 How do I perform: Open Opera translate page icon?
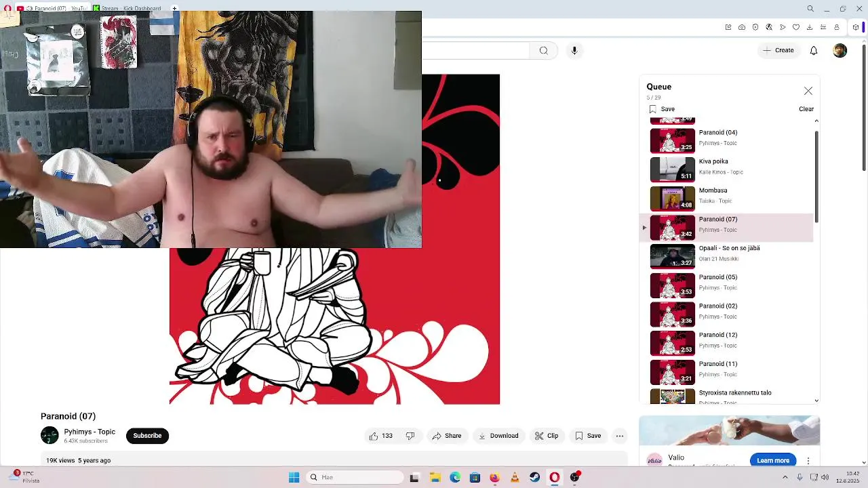point(769,27)
